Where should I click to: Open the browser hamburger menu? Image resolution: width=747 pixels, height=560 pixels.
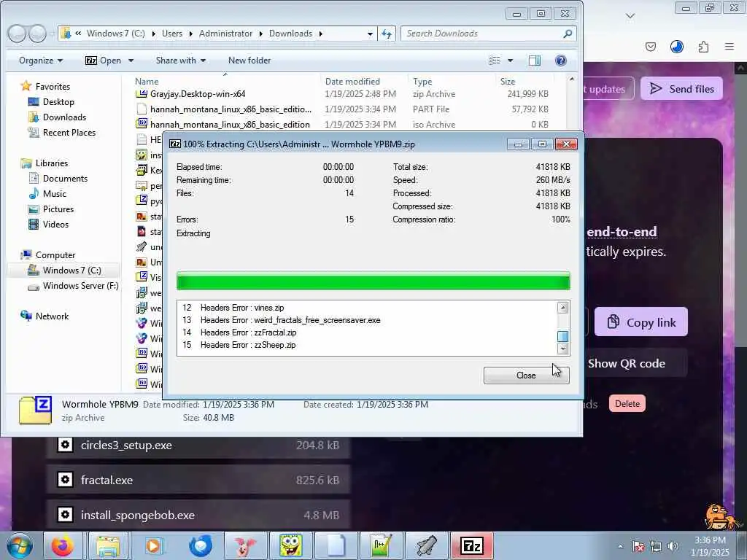tap(729, 46)
